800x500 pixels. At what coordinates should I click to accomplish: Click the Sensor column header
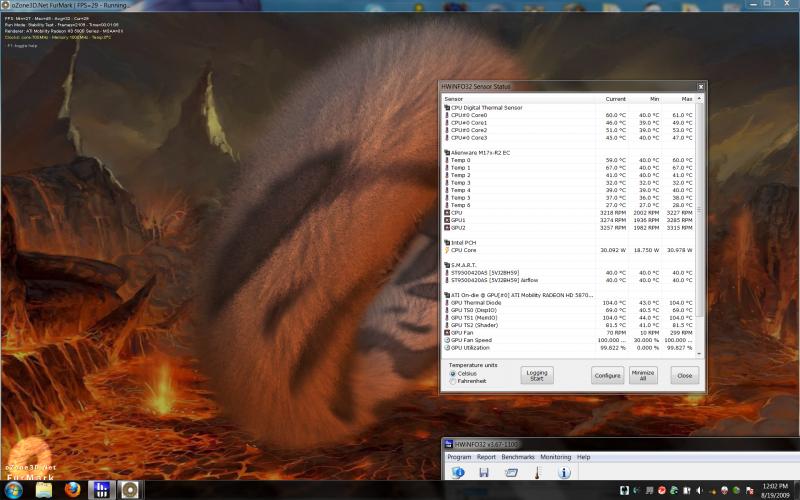[518, 99]
